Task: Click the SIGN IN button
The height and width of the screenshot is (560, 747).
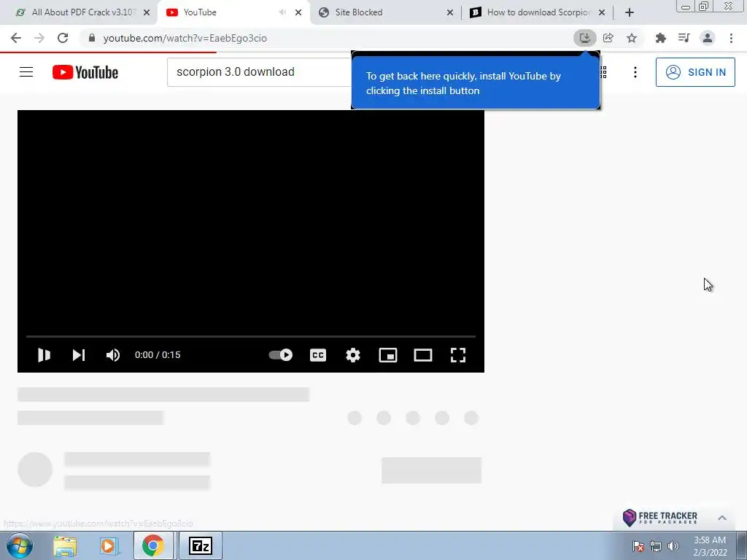Action: pos(695,72)
